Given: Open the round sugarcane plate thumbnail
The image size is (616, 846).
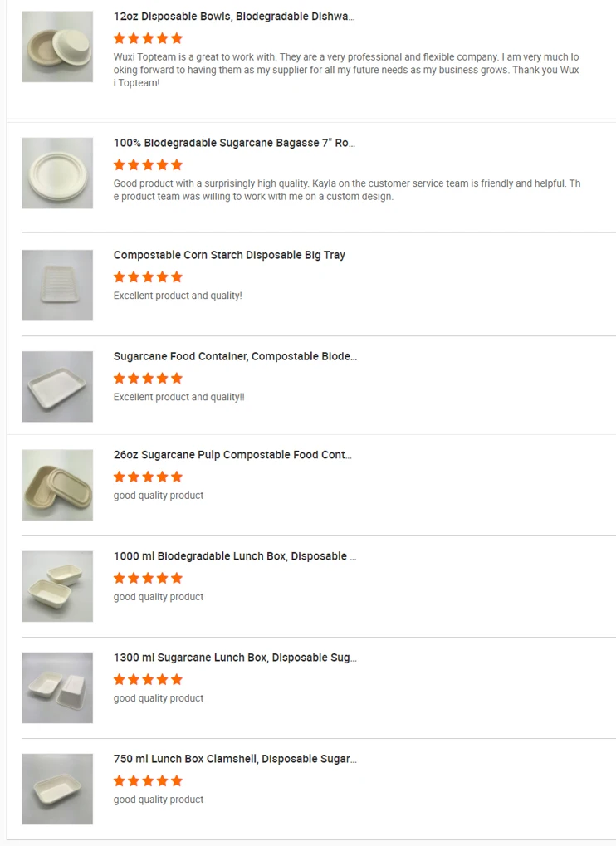Looking at the screenshot, I should pos(57,173).
